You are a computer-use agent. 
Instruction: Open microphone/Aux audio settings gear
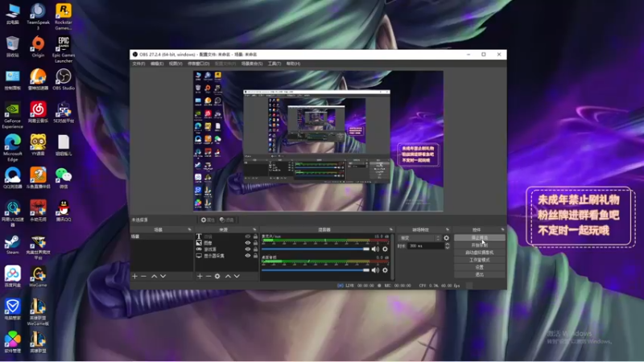(x=385, y=249)
